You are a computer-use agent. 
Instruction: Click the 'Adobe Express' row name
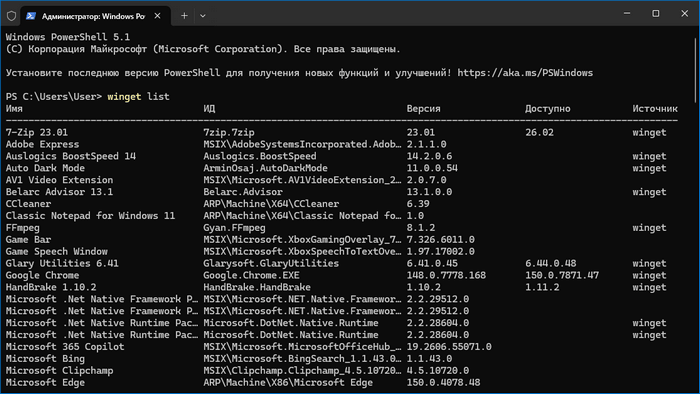point(42,144)
